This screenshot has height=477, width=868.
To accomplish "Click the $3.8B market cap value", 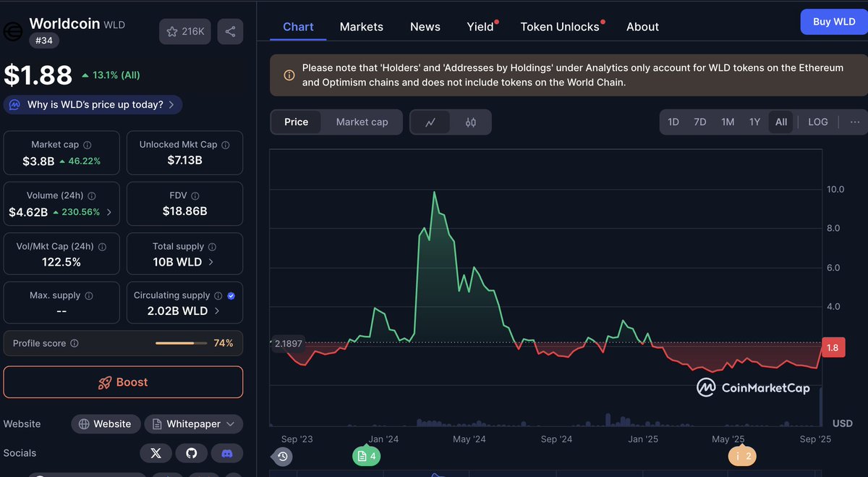I will pyautogui.click(x=38, y=161).
